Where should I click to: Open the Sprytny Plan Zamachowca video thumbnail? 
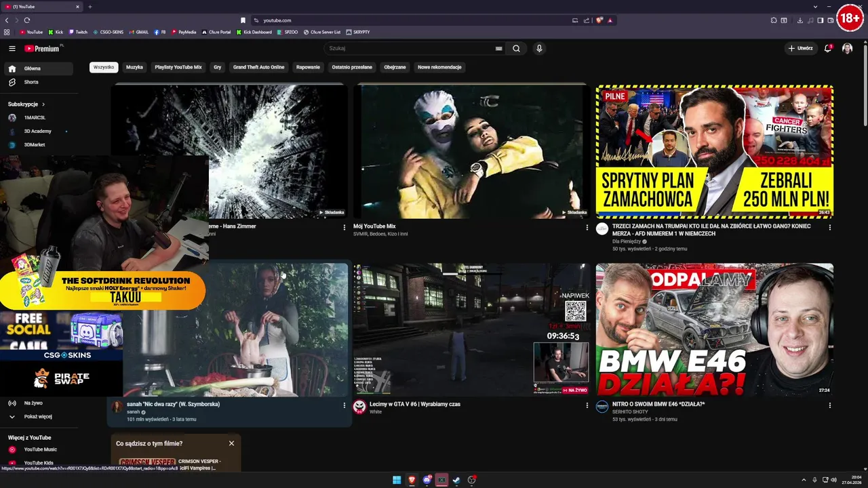click(715, 151)
